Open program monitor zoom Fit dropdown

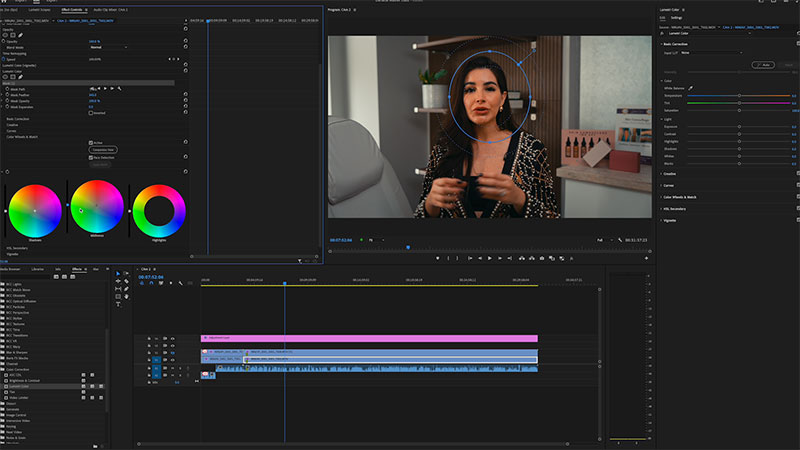(377, 240)
